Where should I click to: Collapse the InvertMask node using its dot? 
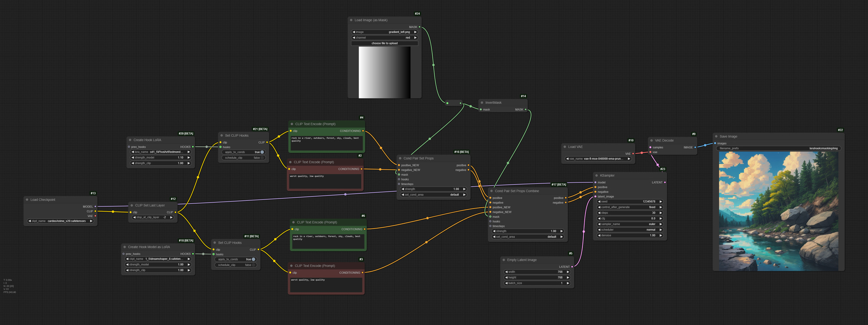coord(482,103)
